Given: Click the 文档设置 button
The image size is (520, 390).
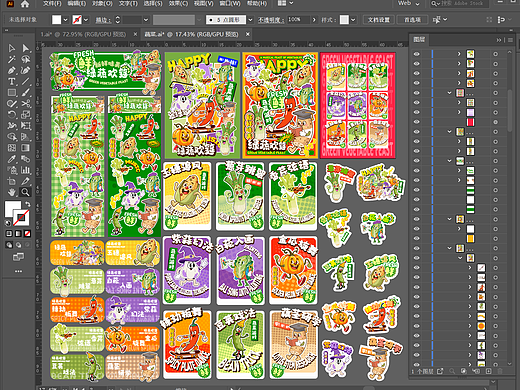Looking at the screenshot, I should pos(379,20).
